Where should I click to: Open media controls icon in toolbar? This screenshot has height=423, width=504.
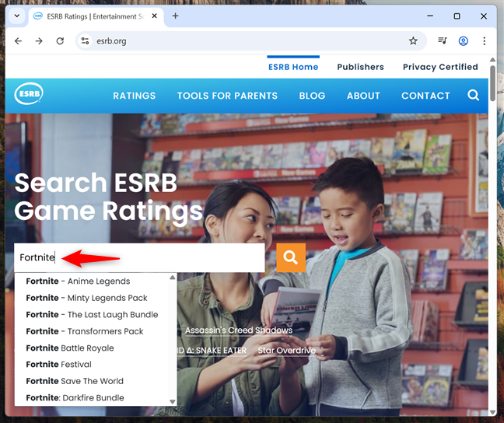[443, 40]
